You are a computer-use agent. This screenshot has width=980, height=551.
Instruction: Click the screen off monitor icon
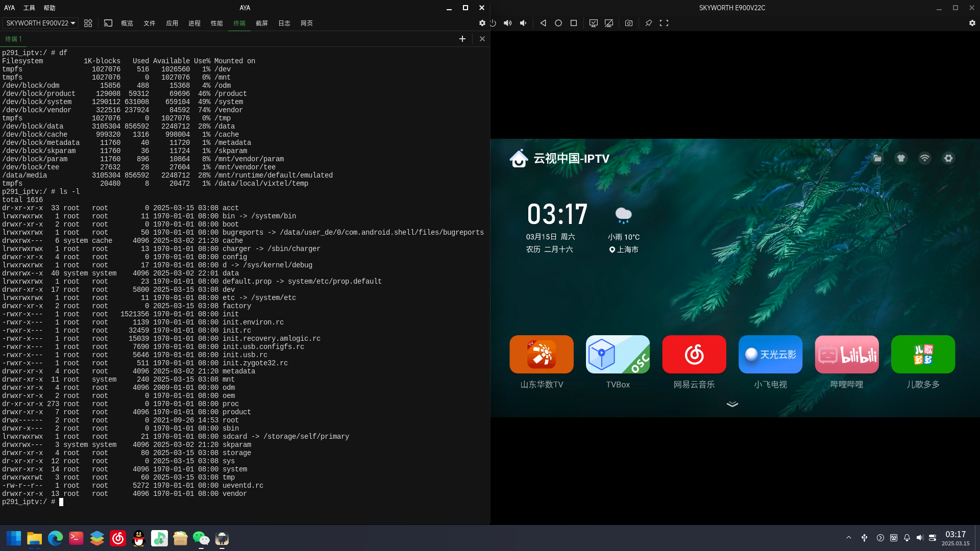(609, 23)
